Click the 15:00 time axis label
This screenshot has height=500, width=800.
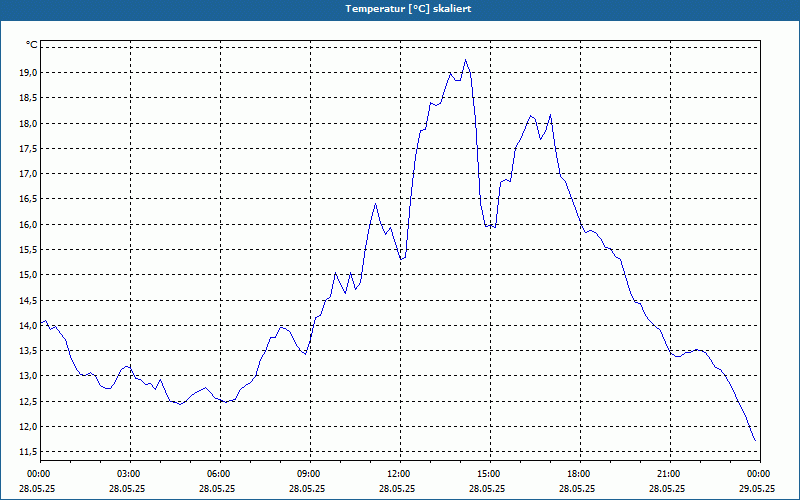[x=490, y=474]
